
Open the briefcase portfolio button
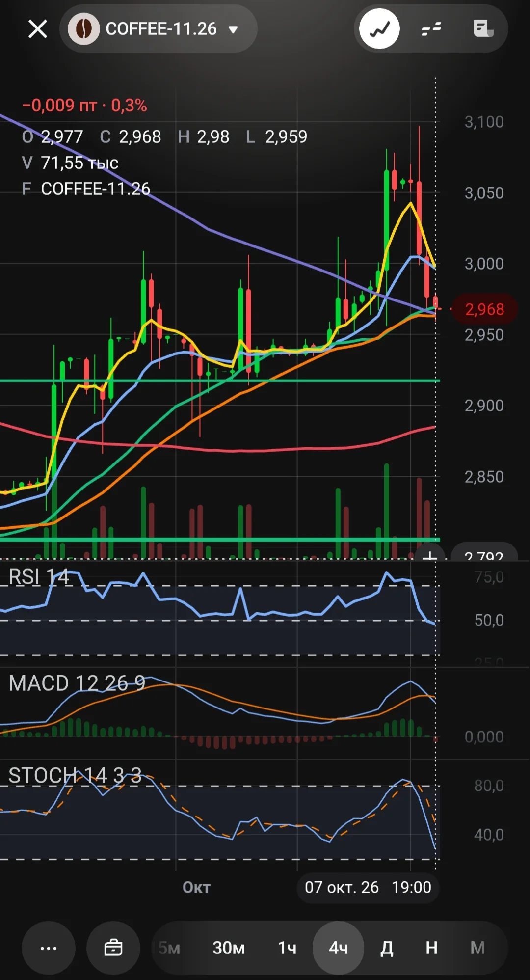pos(113,948)
